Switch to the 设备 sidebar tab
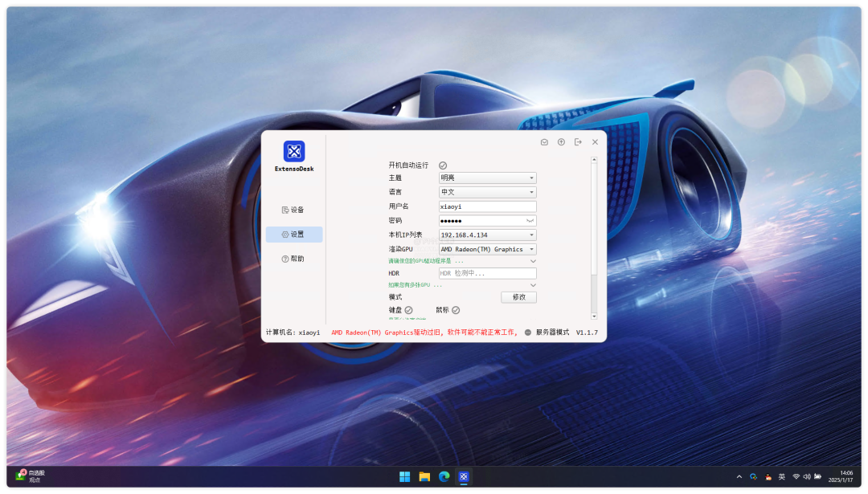 pyautogui.click(x=294, y=210)
